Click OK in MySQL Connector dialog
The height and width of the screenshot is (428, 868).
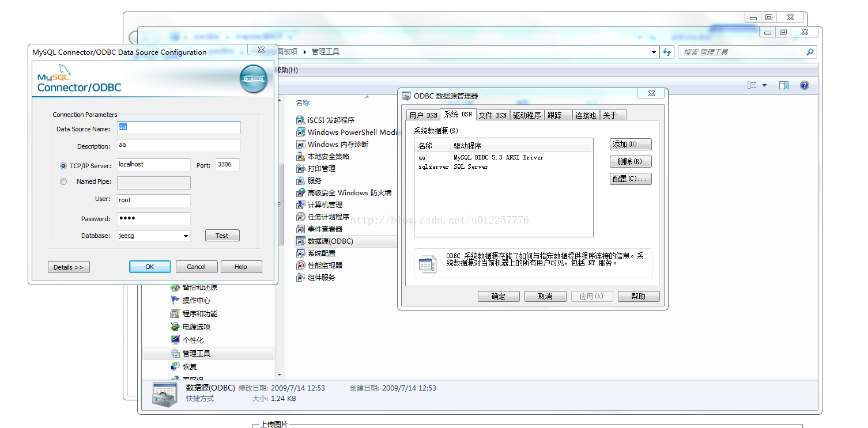150,267
